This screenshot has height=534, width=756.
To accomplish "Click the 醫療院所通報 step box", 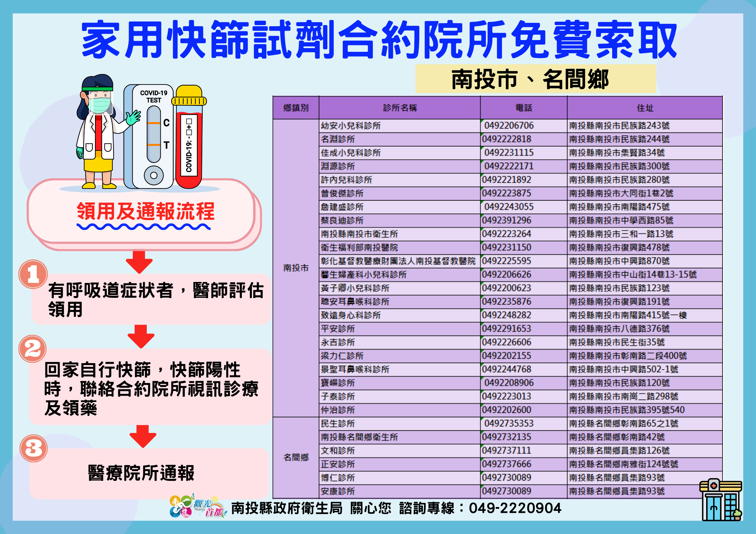I will pos(141,473).
